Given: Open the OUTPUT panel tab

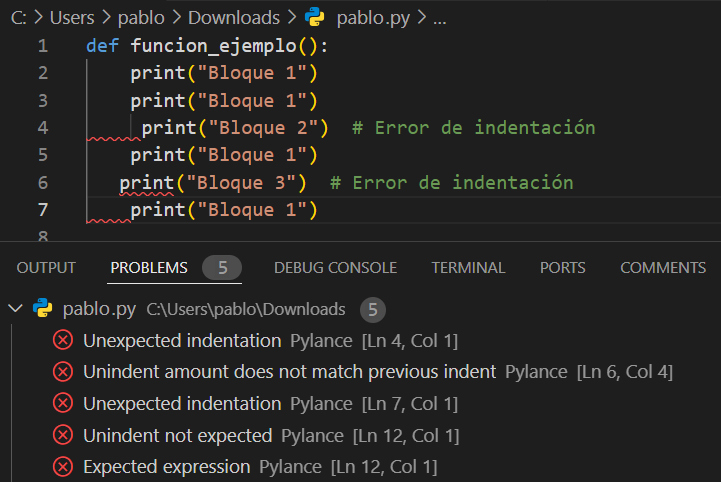Looking at the screenshot, I should 46,268.
